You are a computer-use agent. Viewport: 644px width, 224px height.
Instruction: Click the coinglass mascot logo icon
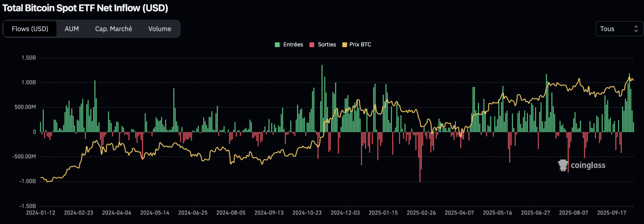pyautogui.click(x=562, y=165)
